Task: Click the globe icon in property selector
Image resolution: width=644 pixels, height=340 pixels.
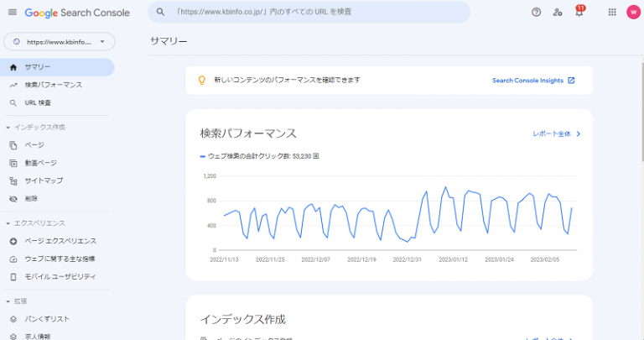Action: coord(17,41)
